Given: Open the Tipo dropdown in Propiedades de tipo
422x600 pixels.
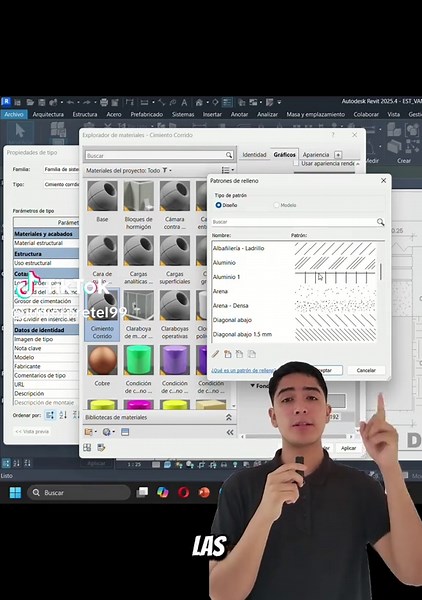Looking at the screenshot, I should point(61,184).
